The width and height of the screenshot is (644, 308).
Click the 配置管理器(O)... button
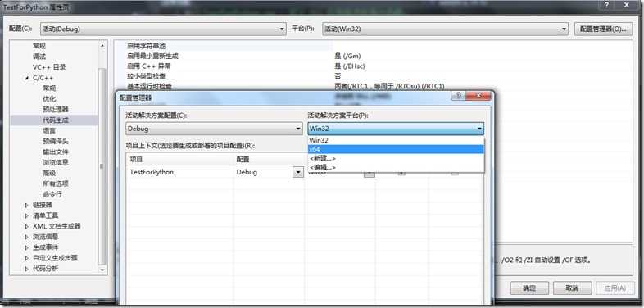603,29
